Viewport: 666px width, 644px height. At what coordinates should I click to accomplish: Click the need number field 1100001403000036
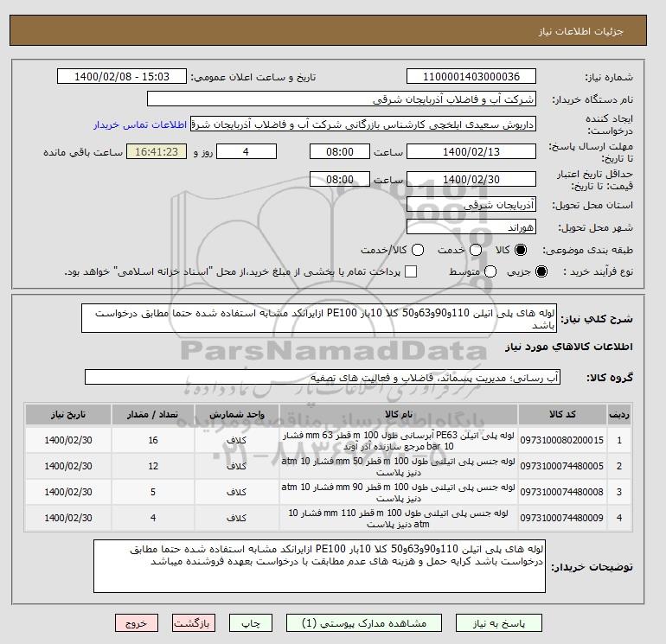(x=471, y=77)
